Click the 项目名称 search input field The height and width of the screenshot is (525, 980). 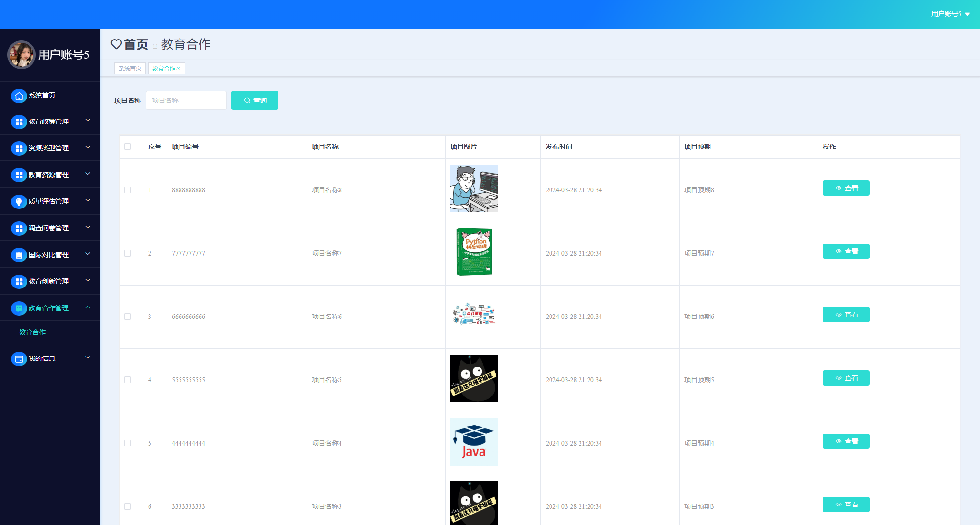(x=186, y=100)
